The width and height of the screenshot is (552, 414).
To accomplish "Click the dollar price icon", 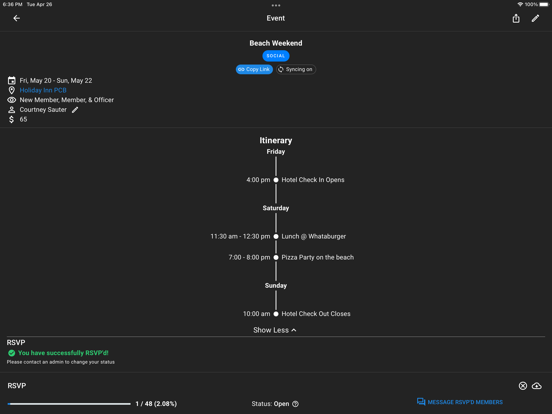I will 12,119.
